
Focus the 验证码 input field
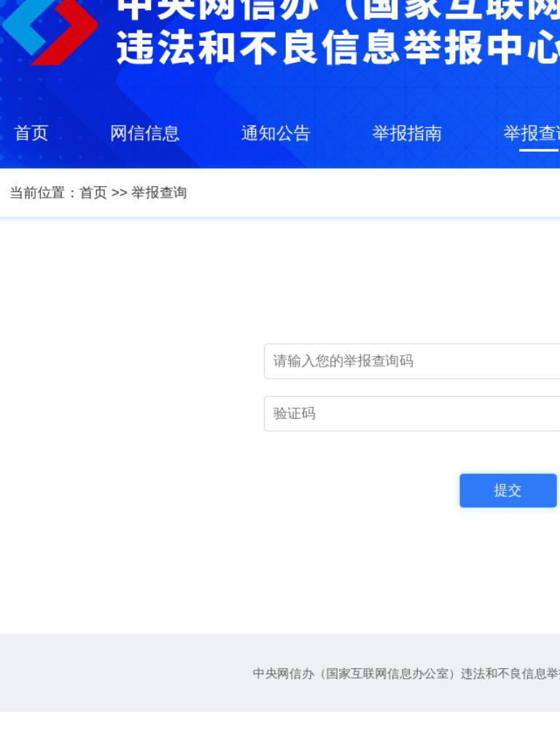pos(412,414)
